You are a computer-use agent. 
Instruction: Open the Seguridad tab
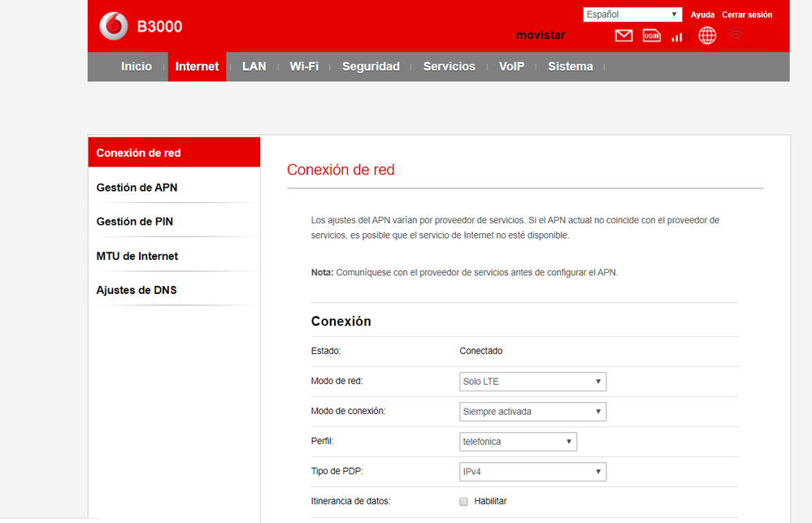[371, 67]
